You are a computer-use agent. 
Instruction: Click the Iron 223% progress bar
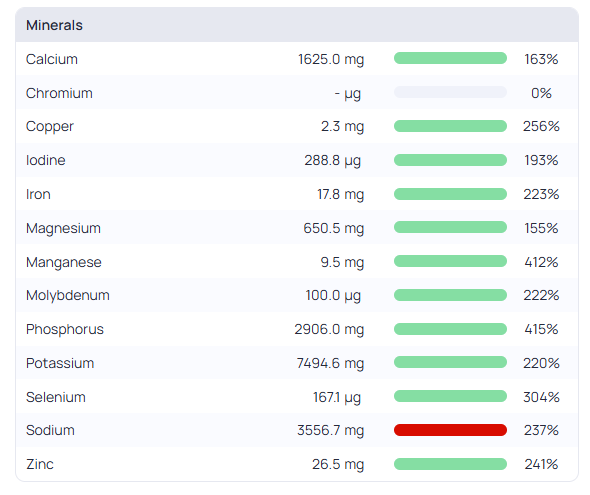pyautogui.click(x=450, y=194)
